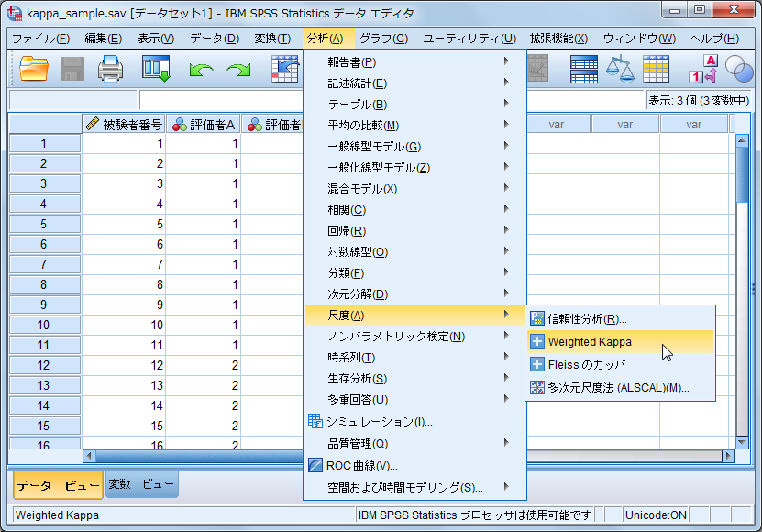
Task: Click the Value labels icon
Action: tap(701, 69)
